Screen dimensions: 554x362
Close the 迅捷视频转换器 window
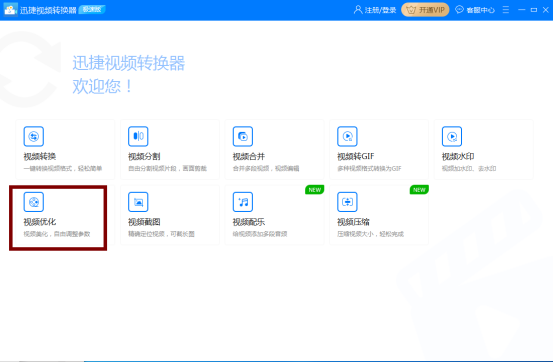(546, 10)
